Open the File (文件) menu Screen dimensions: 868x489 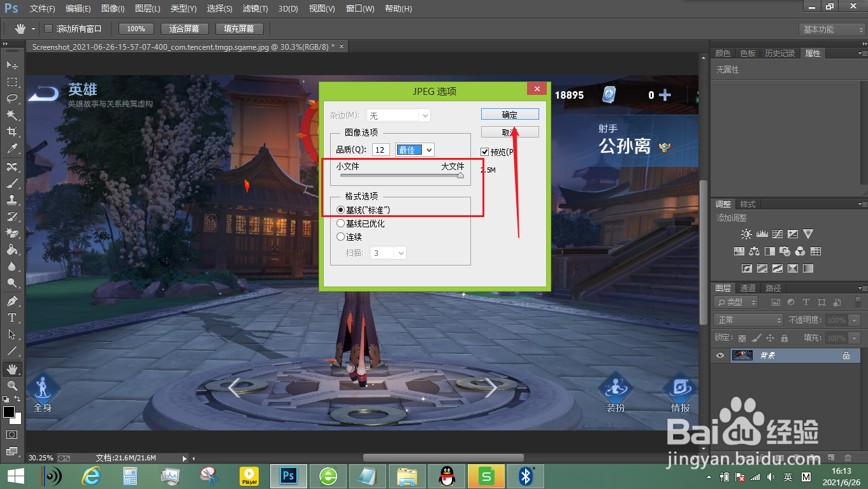pos(43,9)
